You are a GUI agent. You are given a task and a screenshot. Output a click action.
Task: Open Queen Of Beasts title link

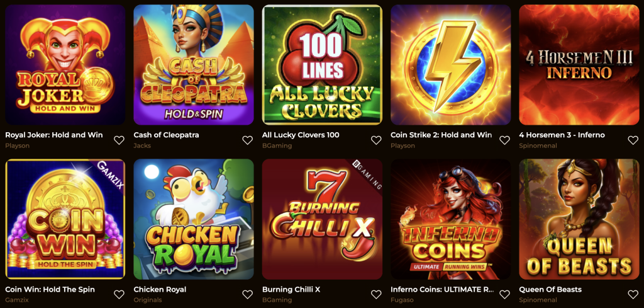click(550, 290)
